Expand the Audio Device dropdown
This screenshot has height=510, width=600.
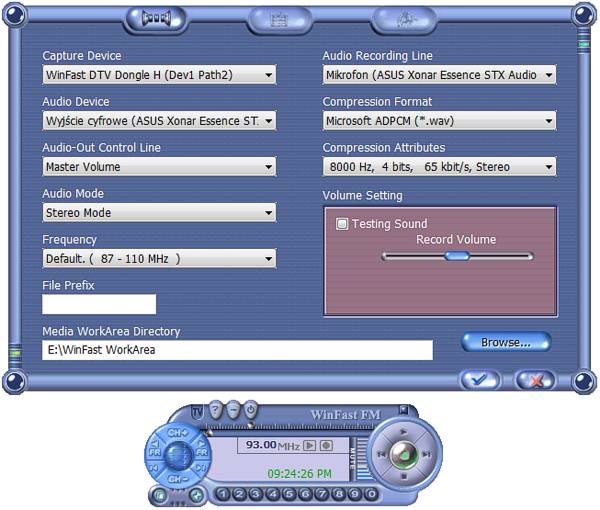click(x=159, y=121)
